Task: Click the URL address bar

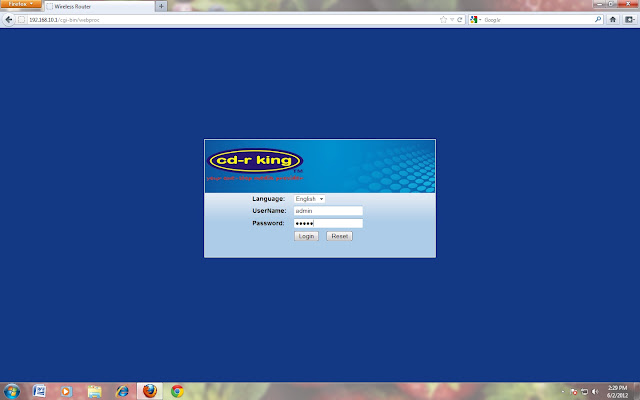Action: (233, 20)
